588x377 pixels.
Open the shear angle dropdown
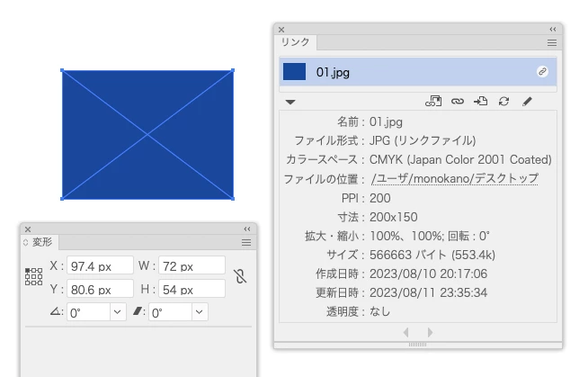(199, 312)
